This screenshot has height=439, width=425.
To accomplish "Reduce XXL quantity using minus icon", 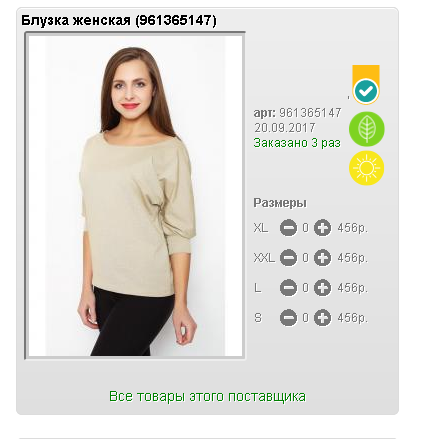I will coord(288,258).
